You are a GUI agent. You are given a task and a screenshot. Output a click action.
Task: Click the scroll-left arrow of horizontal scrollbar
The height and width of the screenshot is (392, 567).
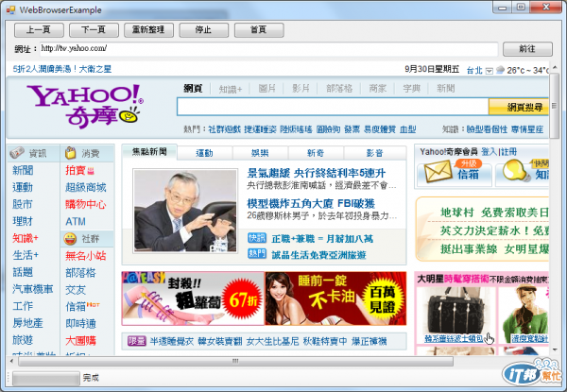tap(12, 361)
